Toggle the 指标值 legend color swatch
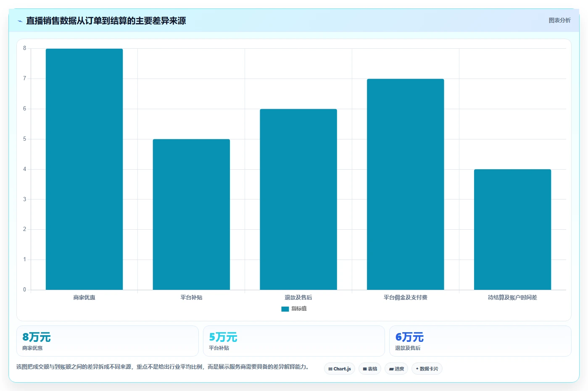 pyautogui.click(x=285, y=309)
